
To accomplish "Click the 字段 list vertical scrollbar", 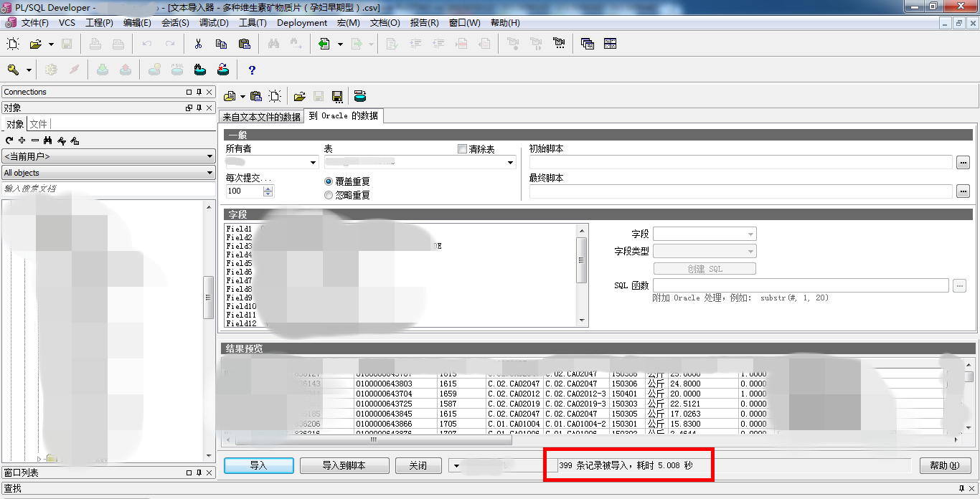I will pyautogui.click(x=582, y=275).
